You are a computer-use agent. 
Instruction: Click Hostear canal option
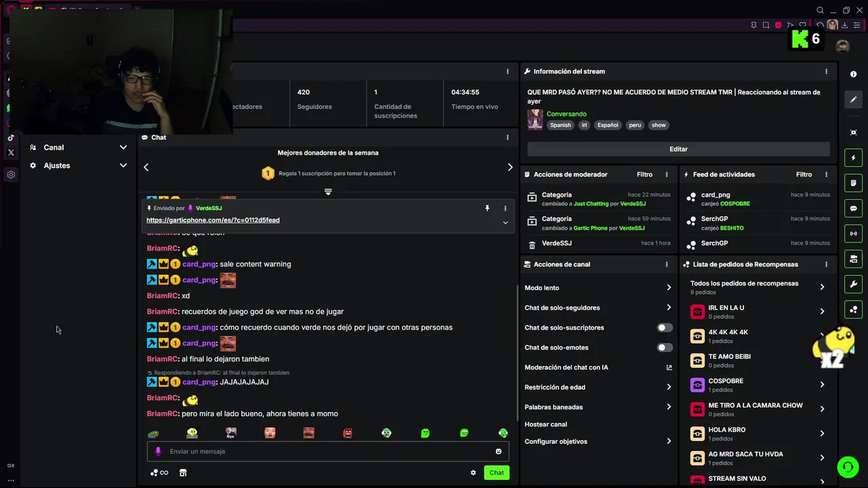(546, 424)
